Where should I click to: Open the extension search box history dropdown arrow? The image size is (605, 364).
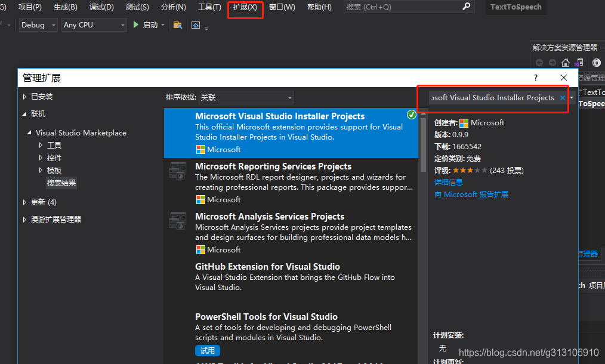pyautogui.click(x=572, y=98)
